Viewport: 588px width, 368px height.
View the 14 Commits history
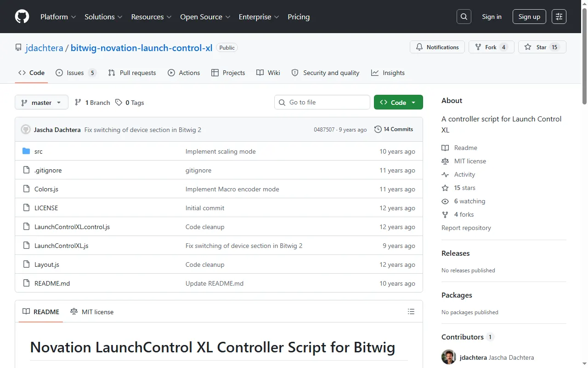(394, 129)
